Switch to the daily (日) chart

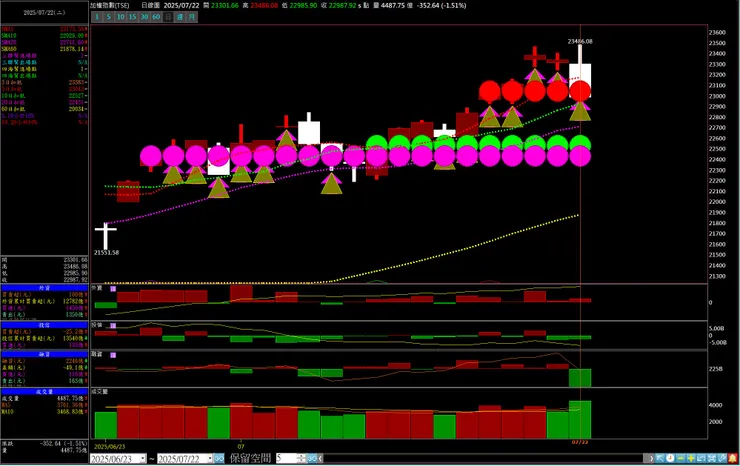coord(168,17)
